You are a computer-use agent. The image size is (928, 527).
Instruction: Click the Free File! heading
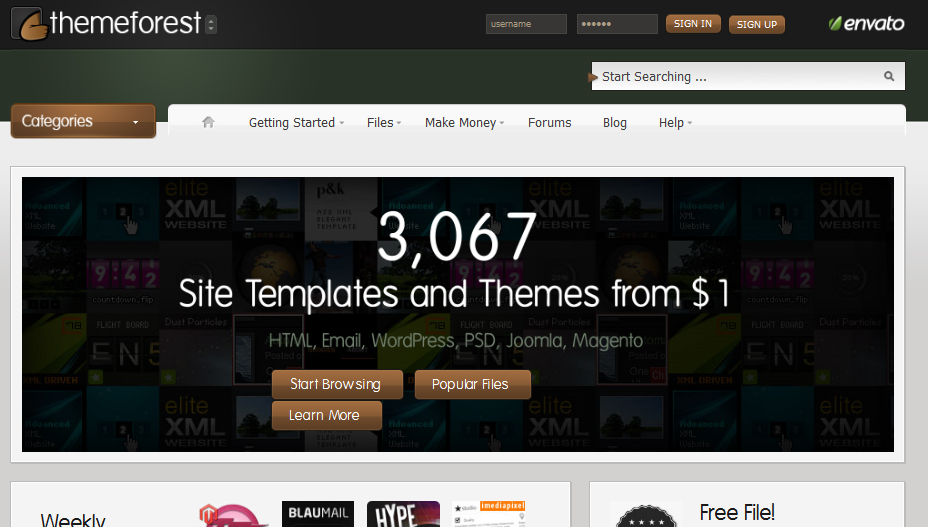[737, 512]
